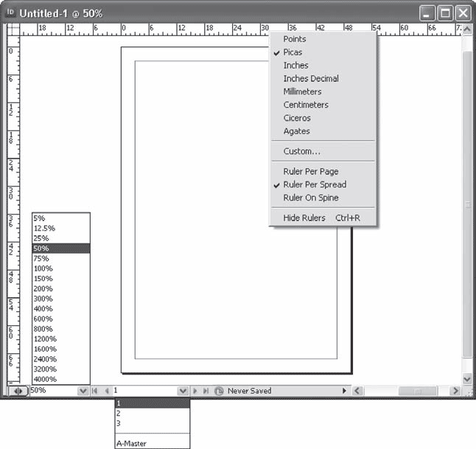Choose Millimeters from the ruler menu

tap(302, 91)
